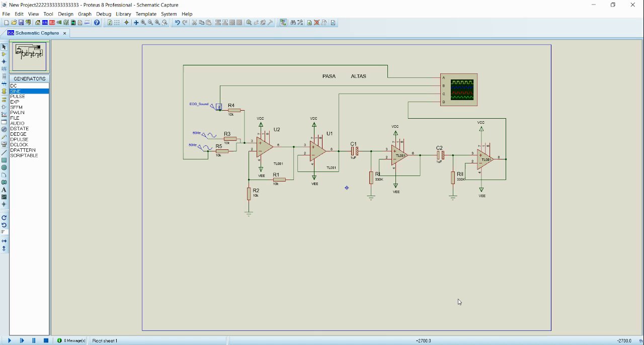Copy to clipboard toolbar icon

201,23
